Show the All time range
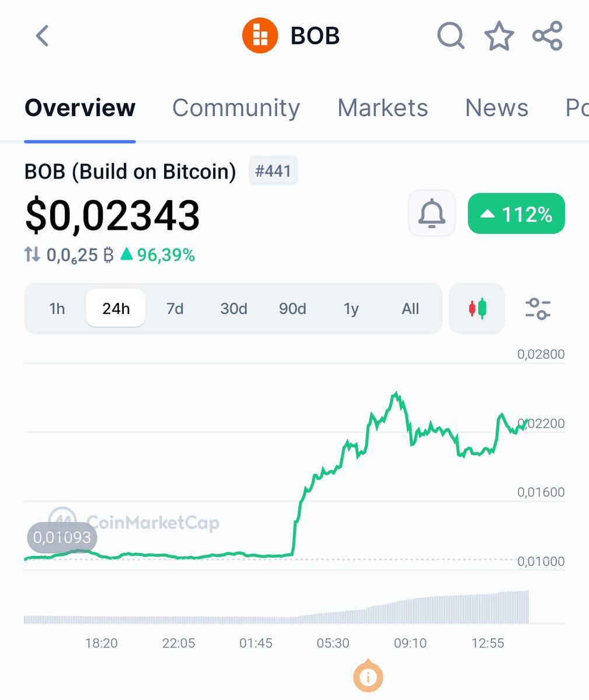589x700 pixels. point(410,309)
